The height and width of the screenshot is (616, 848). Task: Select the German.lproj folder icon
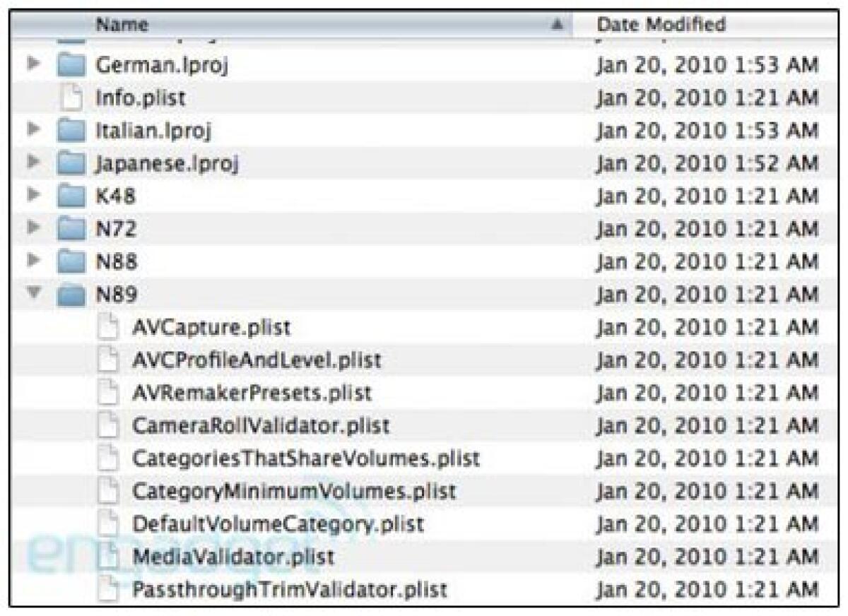coord(70,64)
